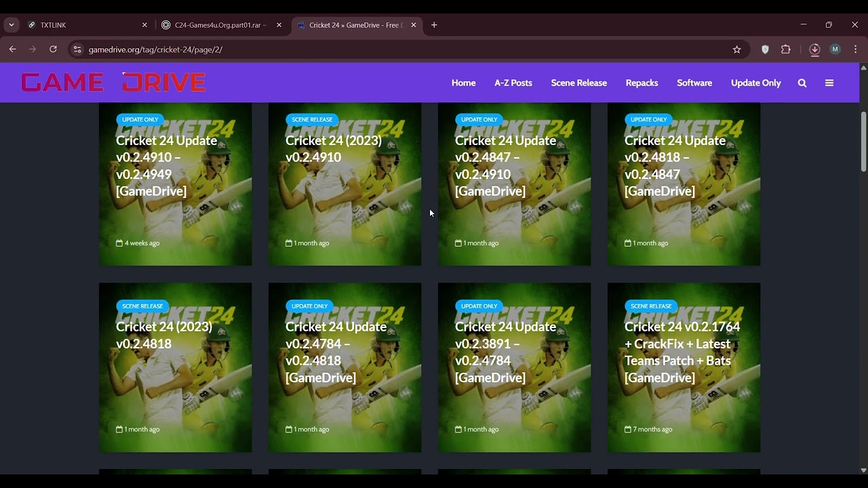Image resolution: width=868 pixels, height=488 pixels.
Task: Open Cricket 24 Update v0.2.4910 – v0.2.4949 post
Action: click(167, 165)
